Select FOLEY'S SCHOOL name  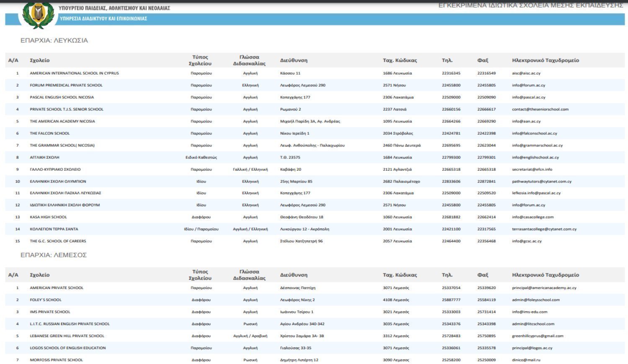point(46,300)
